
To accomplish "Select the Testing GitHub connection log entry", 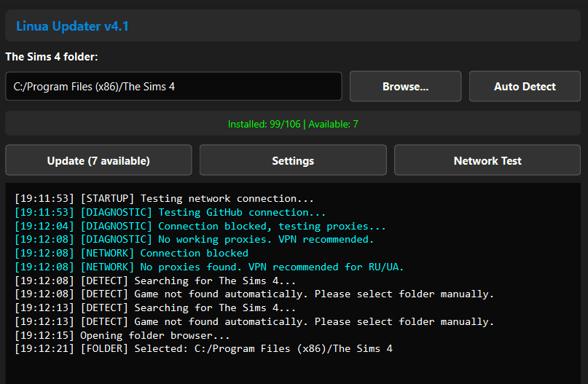I will coord(170,212).
